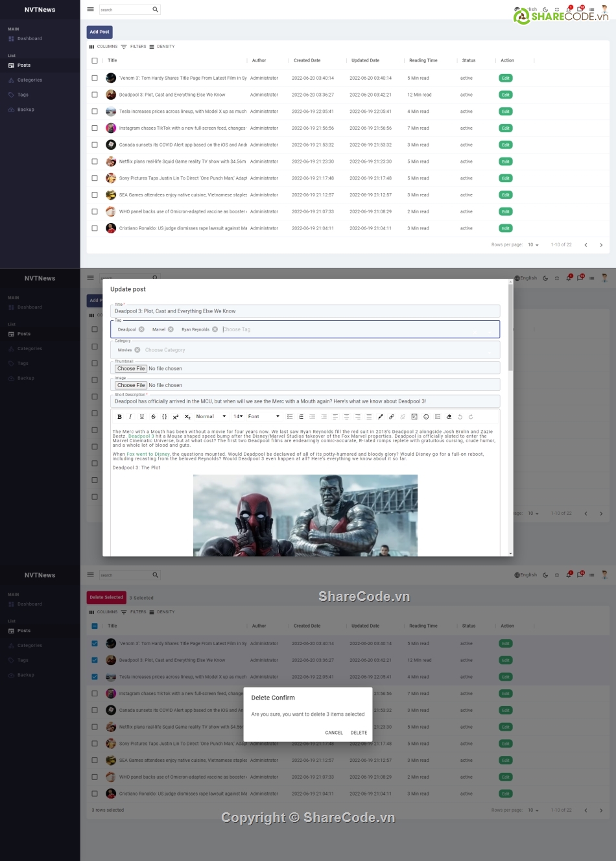Go to next page on Add Post screen
Viewport: 616px width, 861px height.
coord(601,245)
